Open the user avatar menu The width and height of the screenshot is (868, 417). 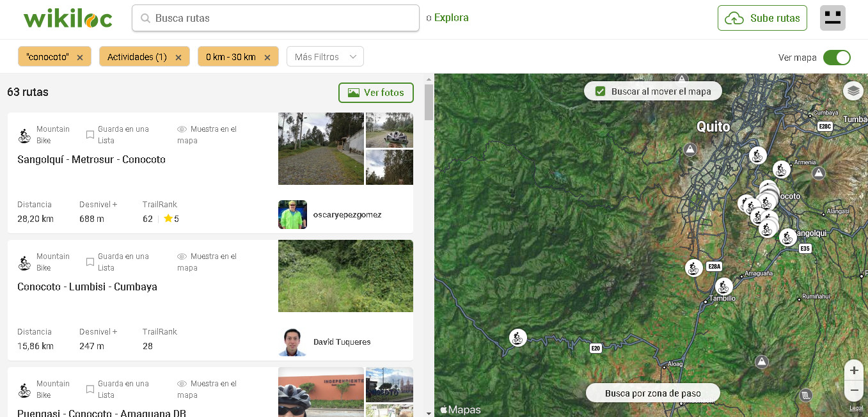[833, 18]
